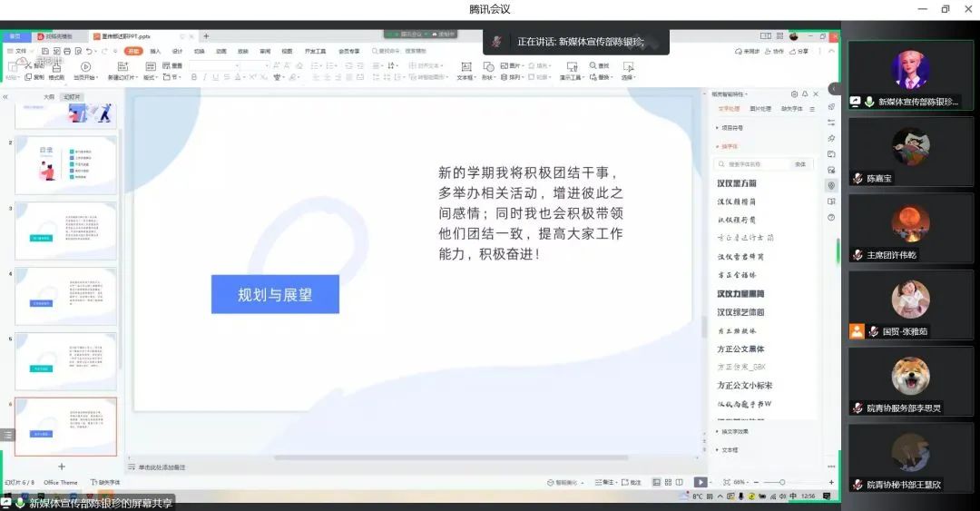Select the 方正公文黑体 font in list
This screenshot has width=980, height=511.
pyautogui.click(x=740, y=349)
